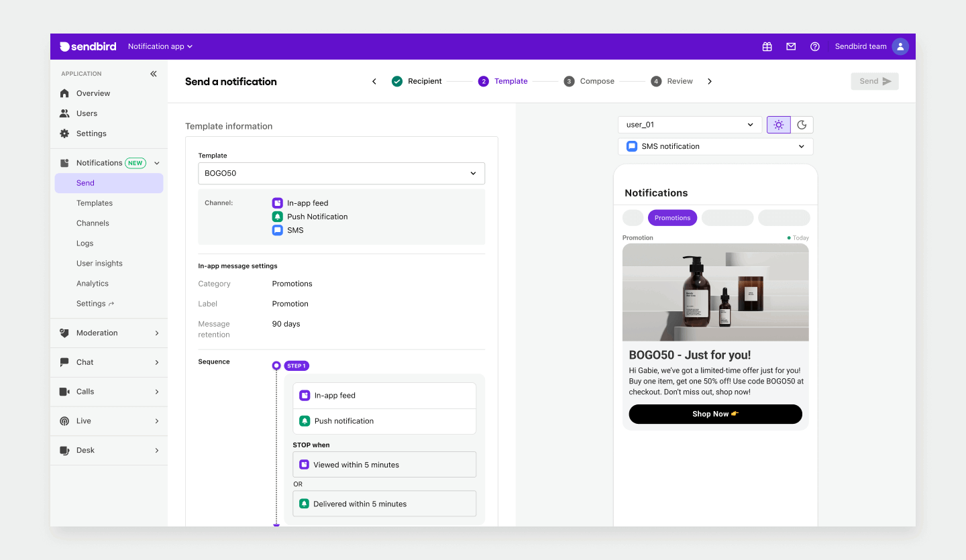966x560 pixels.
Task: Click the '90 days' retention value
Action: coord(286,324)
